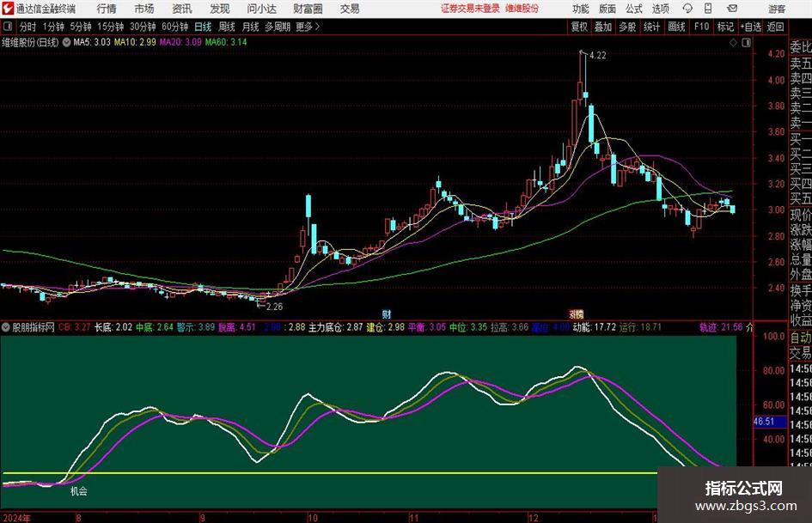Click the diamond icon above the chart
Screen dimensions: 812x523
click(x=733, y=43)
